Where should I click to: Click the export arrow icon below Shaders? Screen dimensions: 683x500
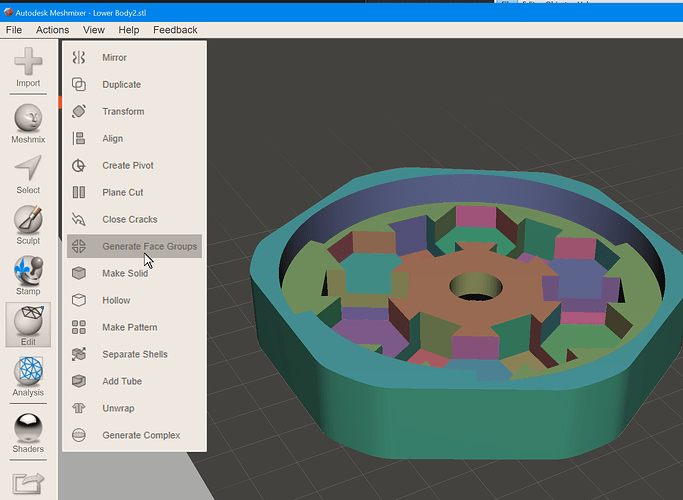point(28,483)
